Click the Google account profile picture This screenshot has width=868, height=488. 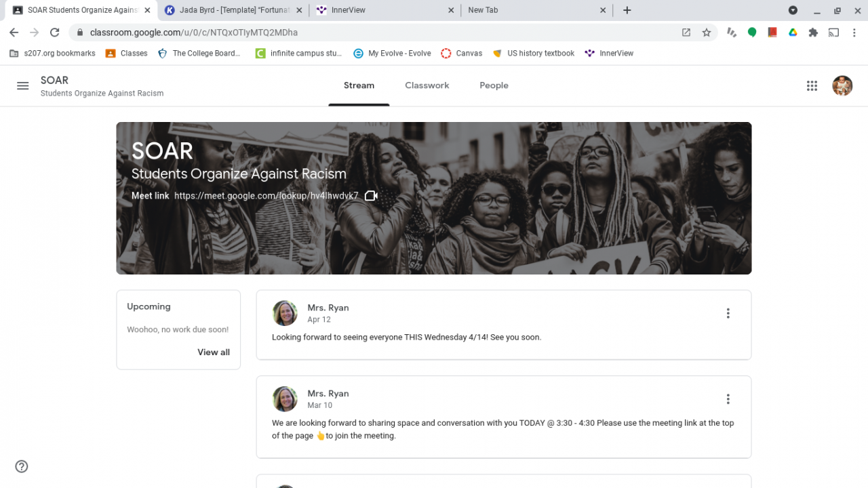[x=842, y=86]
